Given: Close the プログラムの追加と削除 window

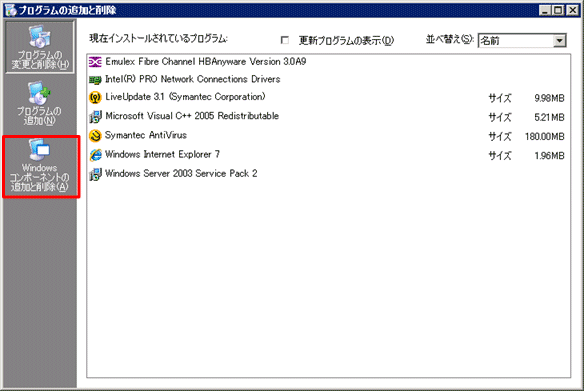Looking at the screenshot, I should tap(573, 10).
